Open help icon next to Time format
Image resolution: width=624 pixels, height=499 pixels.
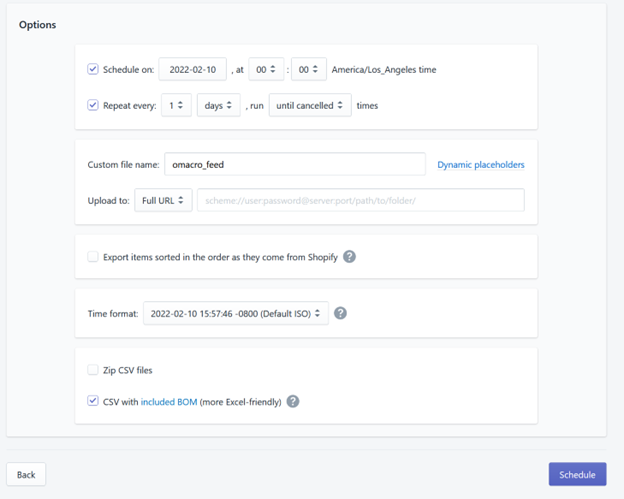(x=340, y=313)
